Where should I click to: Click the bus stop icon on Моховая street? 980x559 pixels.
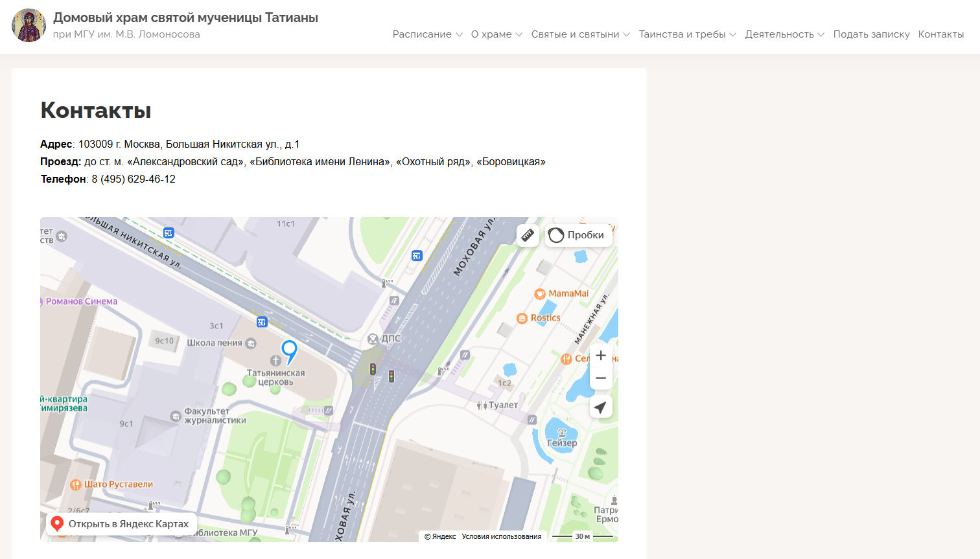417,256
